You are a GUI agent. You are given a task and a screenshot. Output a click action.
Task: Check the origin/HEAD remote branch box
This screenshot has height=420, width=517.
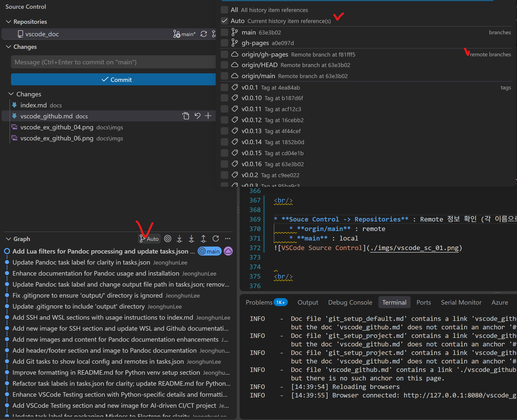[x=224, y=65]
